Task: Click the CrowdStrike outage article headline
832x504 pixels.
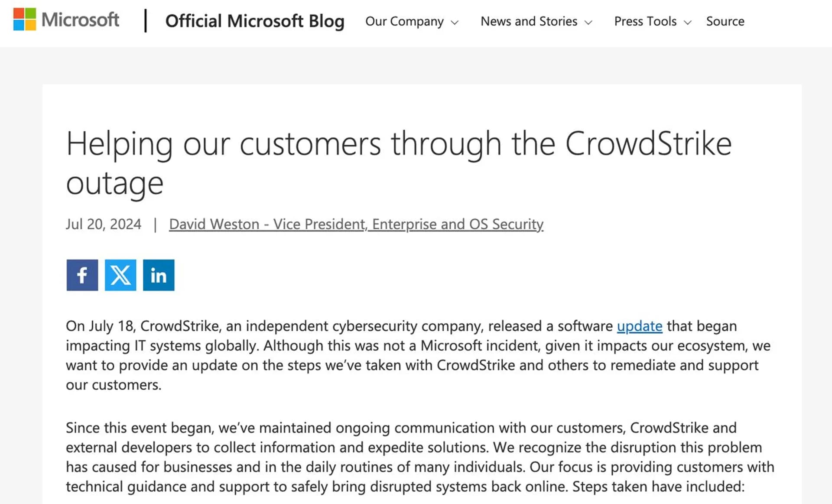Action: pos(399,163)
